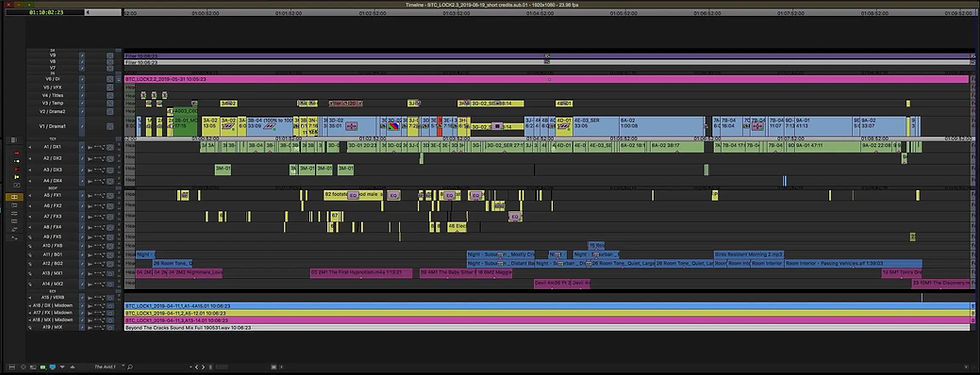Viewport: 980px width, 375px height.
Task: Click the A19 / MIX track label
Action: point(53,327)
